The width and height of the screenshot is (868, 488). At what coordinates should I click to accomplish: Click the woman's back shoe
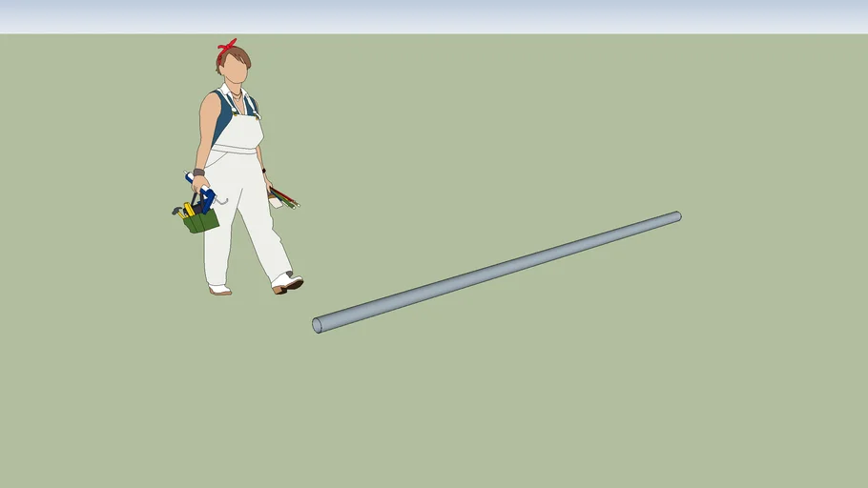[x=220, y=289]
